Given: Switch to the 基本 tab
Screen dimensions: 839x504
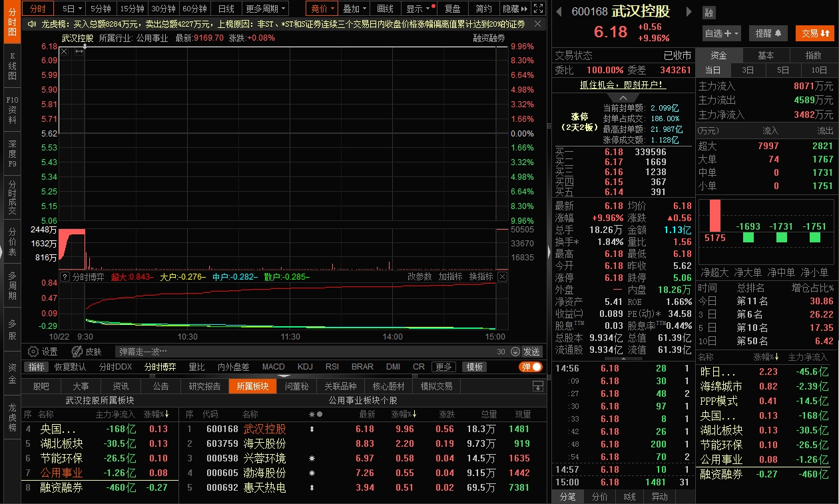Looking at the screenshot, I should click(766, 55).
